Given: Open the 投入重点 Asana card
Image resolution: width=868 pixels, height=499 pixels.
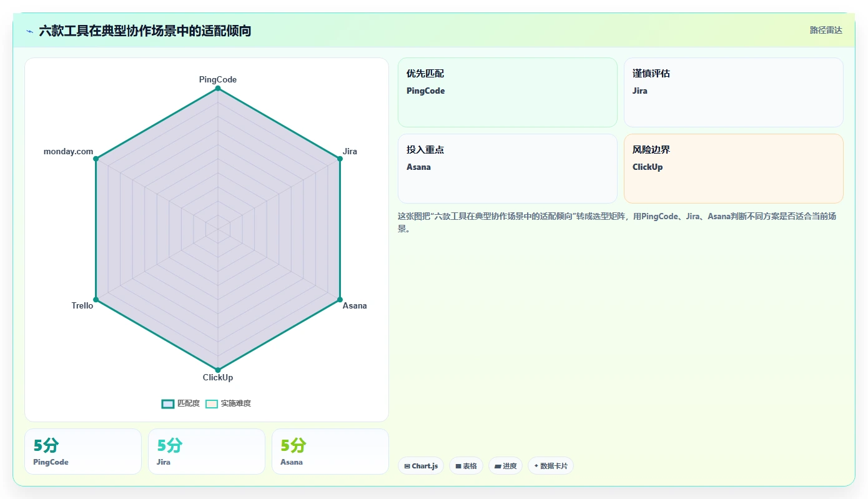Looking at the screenshot, I should click(508, 169).
